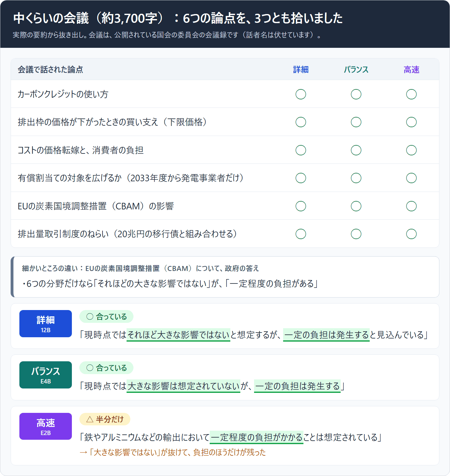This screenshot has height=476, width=450.
Task: Select the 高速 circle in the 下限価格 row
Action: pyautogui.click(x=411, y=122)
